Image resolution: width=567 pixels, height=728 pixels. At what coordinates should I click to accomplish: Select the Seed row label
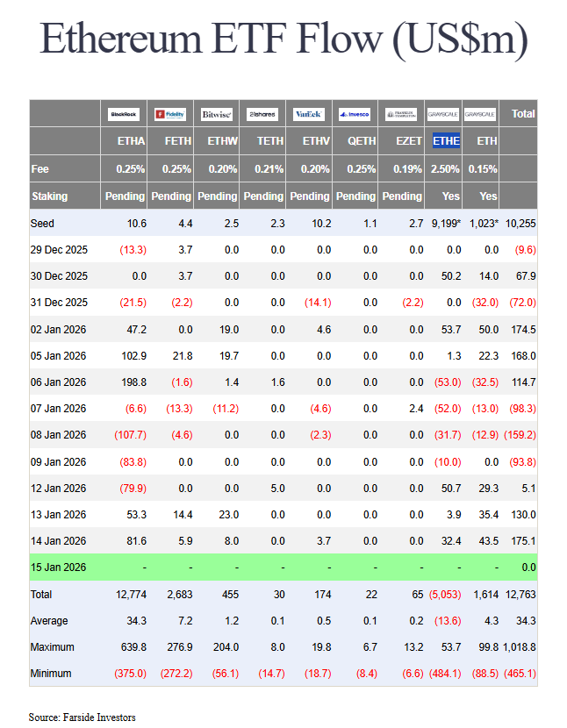click(42, 224)
